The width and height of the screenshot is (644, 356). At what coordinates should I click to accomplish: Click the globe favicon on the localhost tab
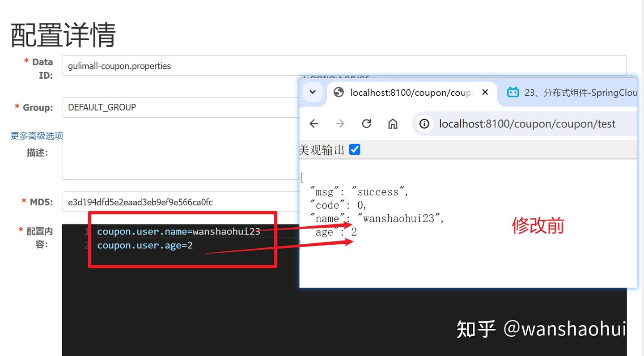(x=339, y=93)
